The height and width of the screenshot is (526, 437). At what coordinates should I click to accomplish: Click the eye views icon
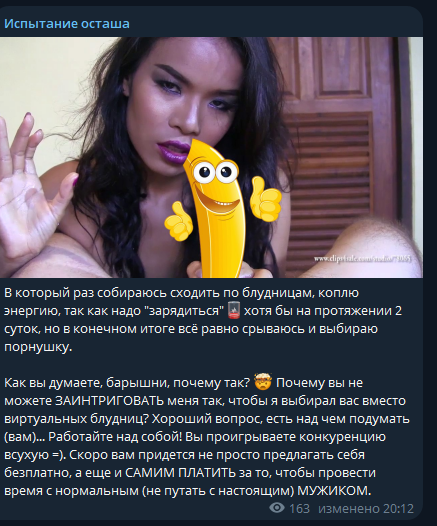[x=277, y=508]
